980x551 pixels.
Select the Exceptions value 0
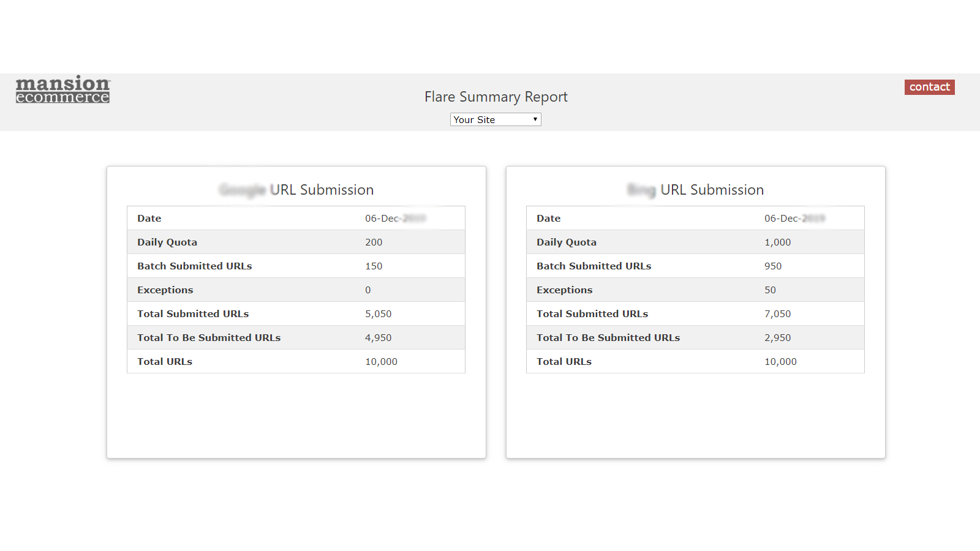pos(368,290)
